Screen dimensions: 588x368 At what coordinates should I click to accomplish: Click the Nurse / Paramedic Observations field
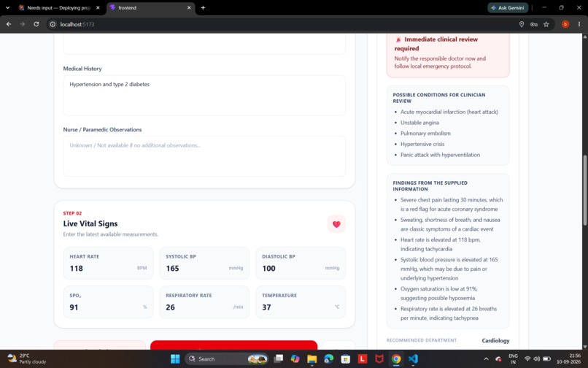tap(204, 156)
